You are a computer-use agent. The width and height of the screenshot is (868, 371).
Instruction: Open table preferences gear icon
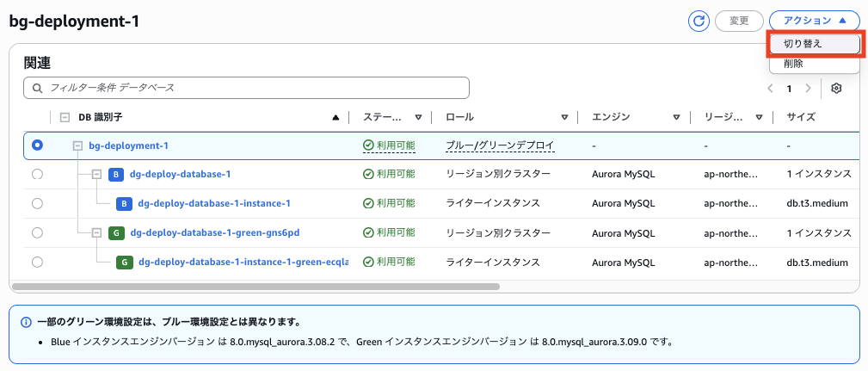click(836, 88)
